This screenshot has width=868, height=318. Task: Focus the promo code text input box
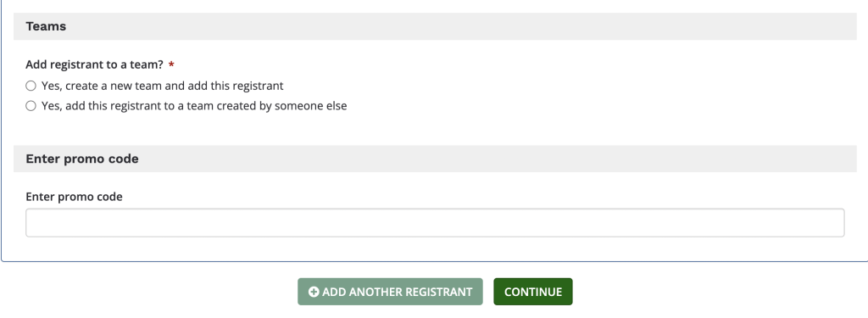tap(435, 223)
